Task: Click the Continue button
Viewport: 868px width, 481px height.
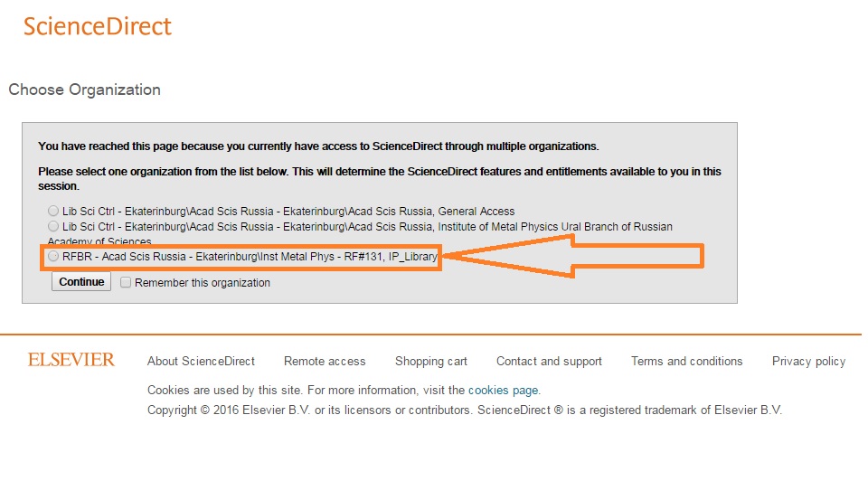Action: tap(81, 282)
